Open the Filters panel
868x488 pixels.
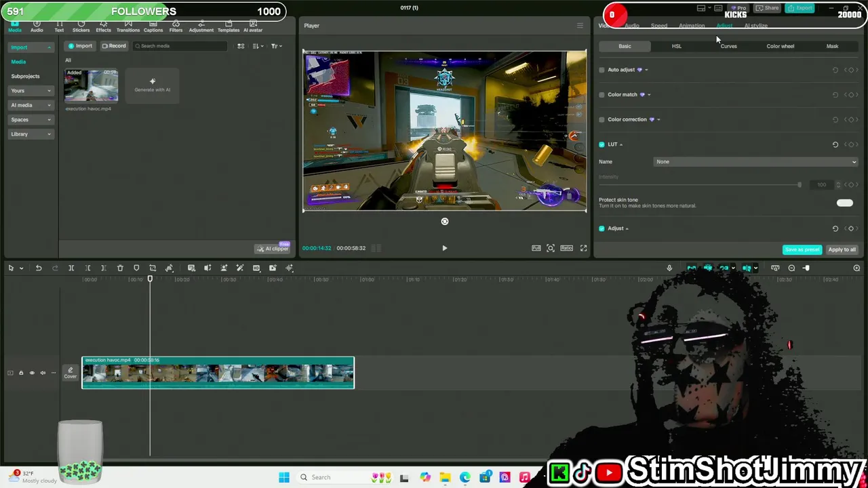click(x=176, y=27)
